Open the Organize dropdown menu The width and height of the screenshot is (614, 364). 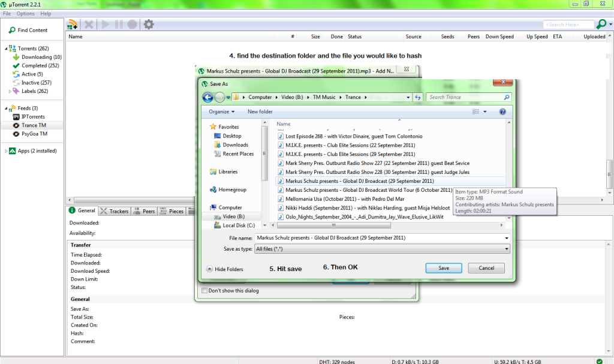[x=222, y=112]
